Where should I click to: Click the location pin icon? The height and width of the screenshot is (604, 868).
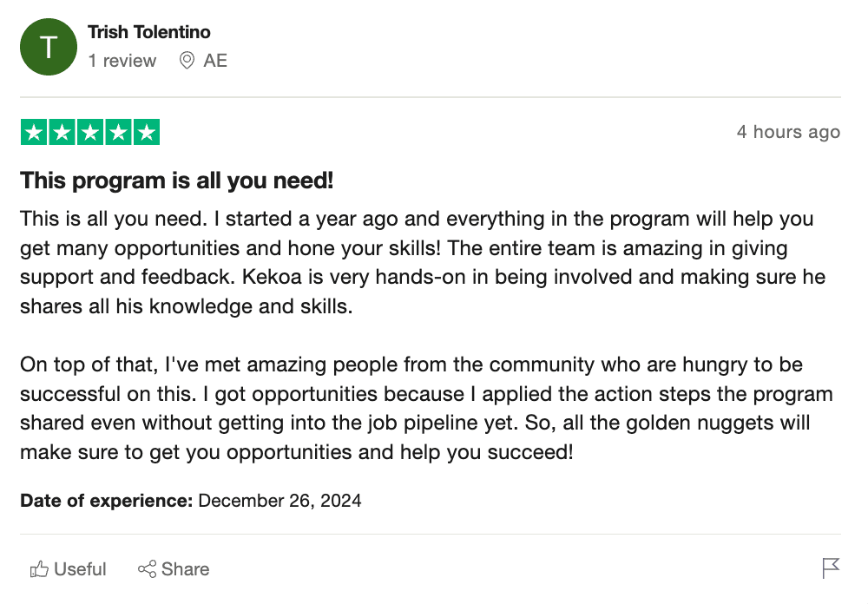186,61
